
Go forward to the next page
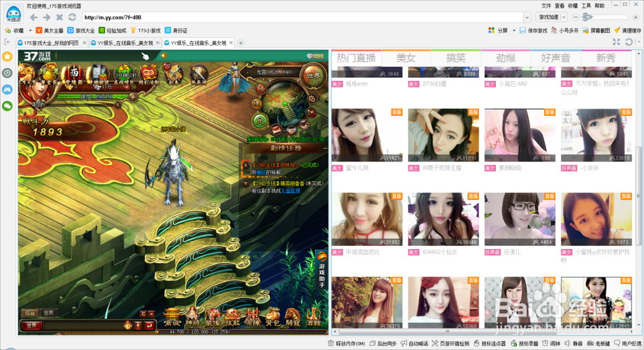(x=46, y=17)
